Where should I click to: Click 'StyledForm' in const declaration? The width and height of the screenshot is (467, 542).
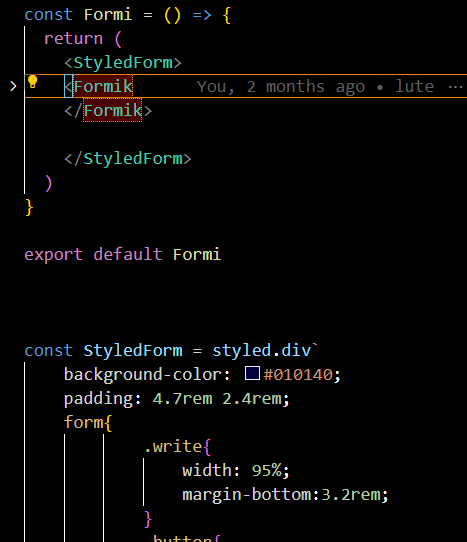[x=133, y=351]
